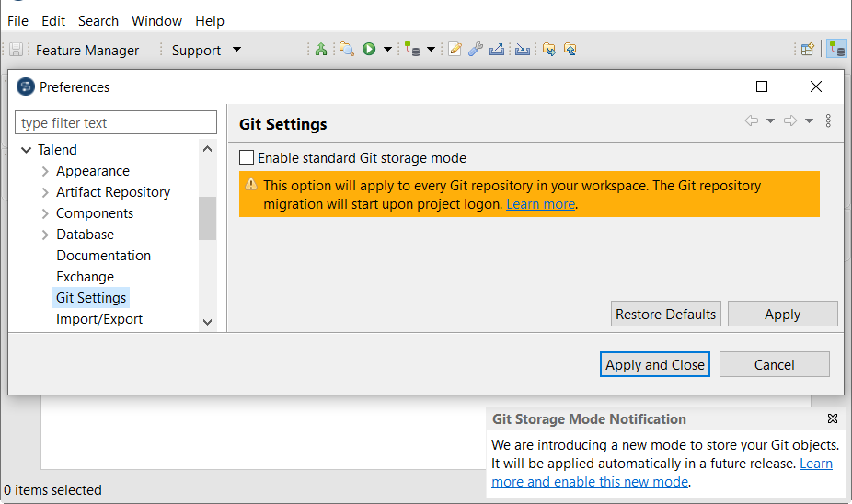Click the pencil edit icon in toolbar
852x504 pixels.
click(x=455, y=50)
